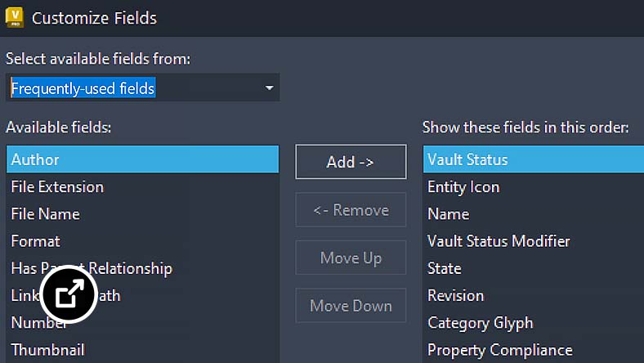The width and height of the screenshot is (644, 363).
Task: Select File Extension in Available fields
Action: pyautogui.click(x=142, y=186)
